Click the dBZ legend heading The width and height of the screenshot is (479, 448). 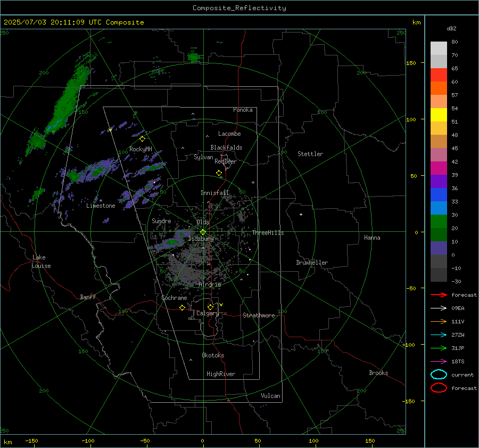[x=451, y=28]
